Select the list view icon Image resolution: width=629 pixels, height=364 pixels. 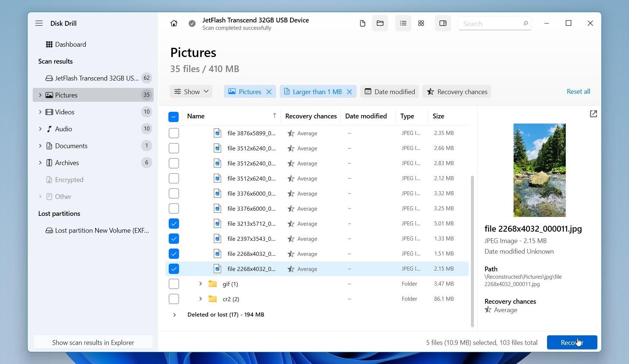[403, 24]
